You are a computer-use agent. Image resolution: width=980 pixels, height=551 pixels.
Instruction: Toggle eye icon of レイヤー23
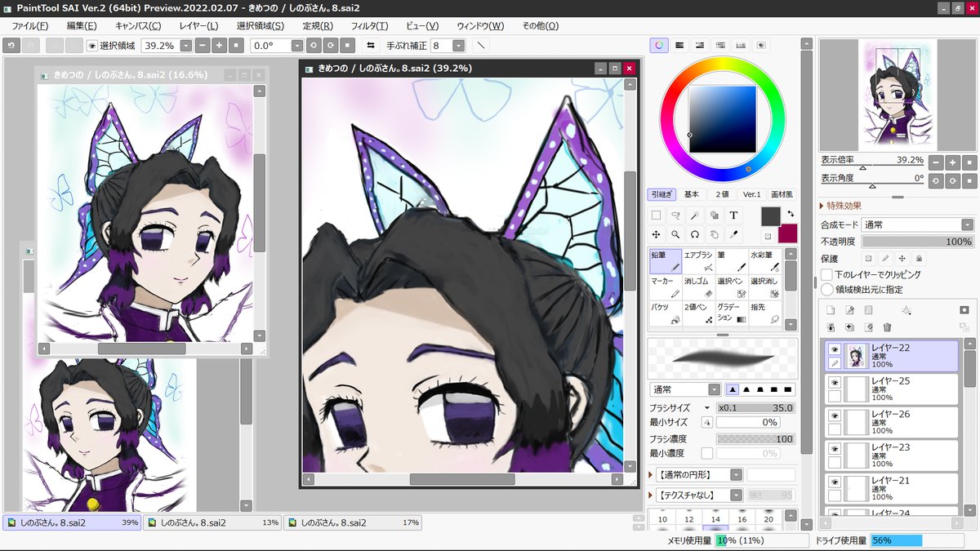click(835, 449)
